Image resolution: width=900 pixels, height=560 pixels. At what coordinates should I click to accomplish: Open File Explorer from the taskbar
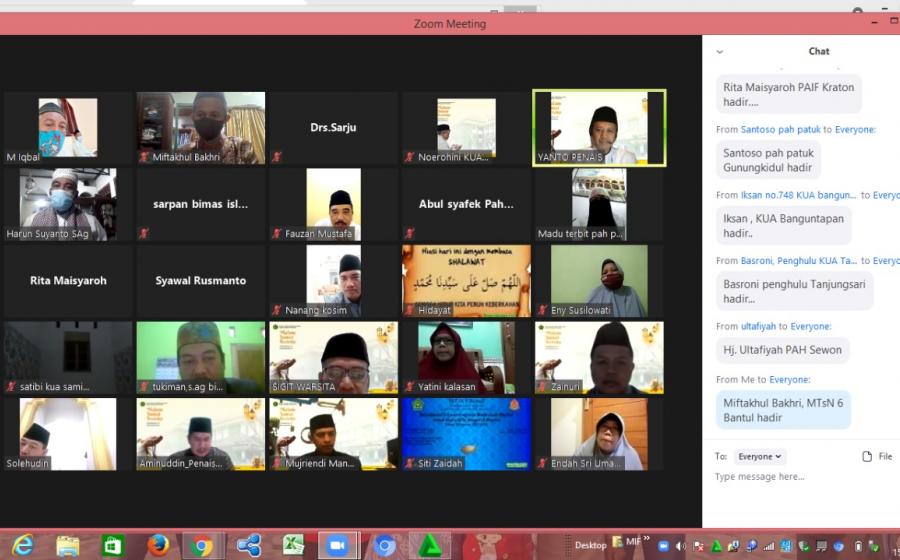(68, 545)
